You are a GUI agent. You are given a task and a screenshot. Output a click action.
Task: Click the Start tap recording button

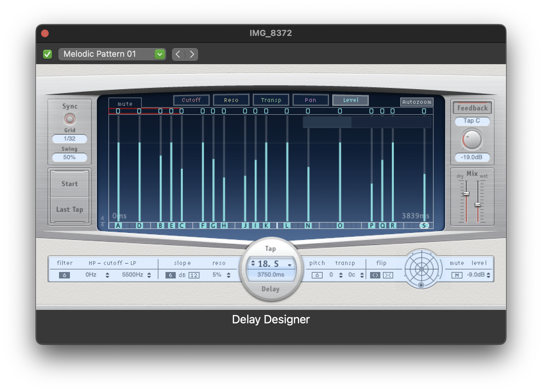70,184
